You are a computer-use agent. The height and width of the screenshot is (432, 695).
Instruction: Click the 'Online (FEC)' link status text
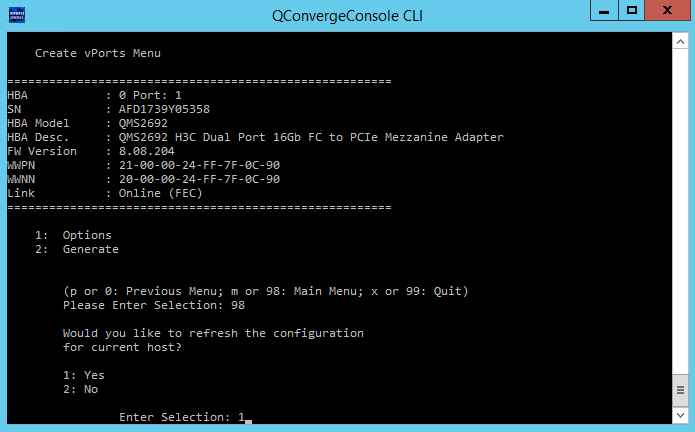click(160, 193)
